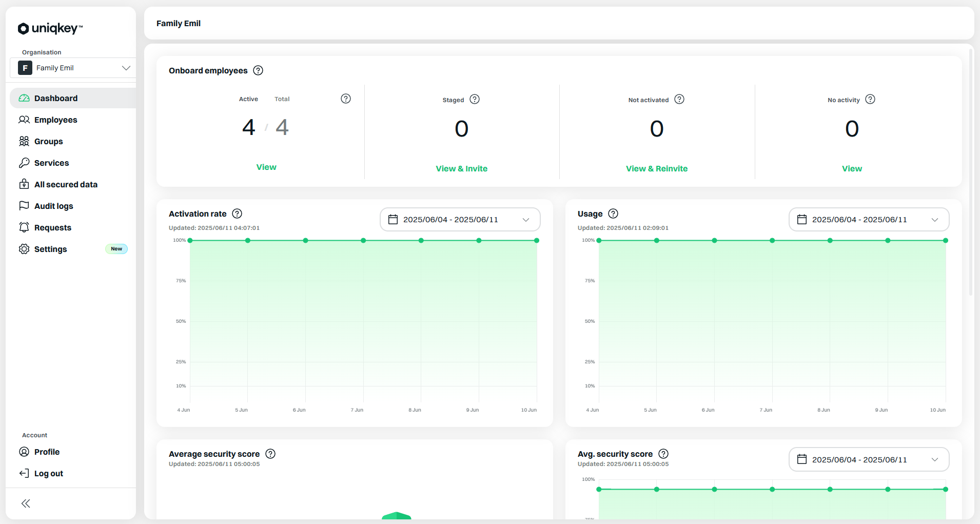
Task: Click the Services sidebar icon
Action: click(24, 163)
